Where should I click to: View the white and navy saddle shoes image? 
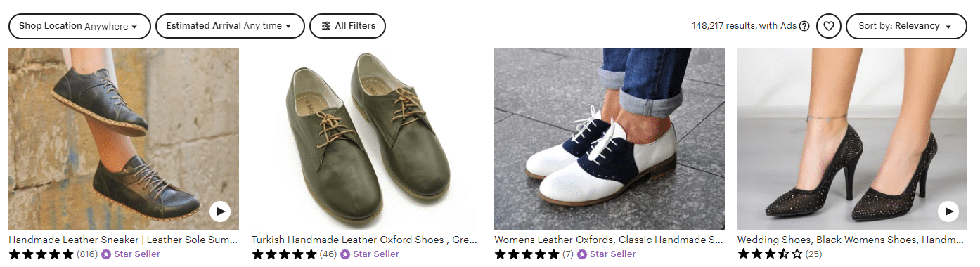click(610, 139)
